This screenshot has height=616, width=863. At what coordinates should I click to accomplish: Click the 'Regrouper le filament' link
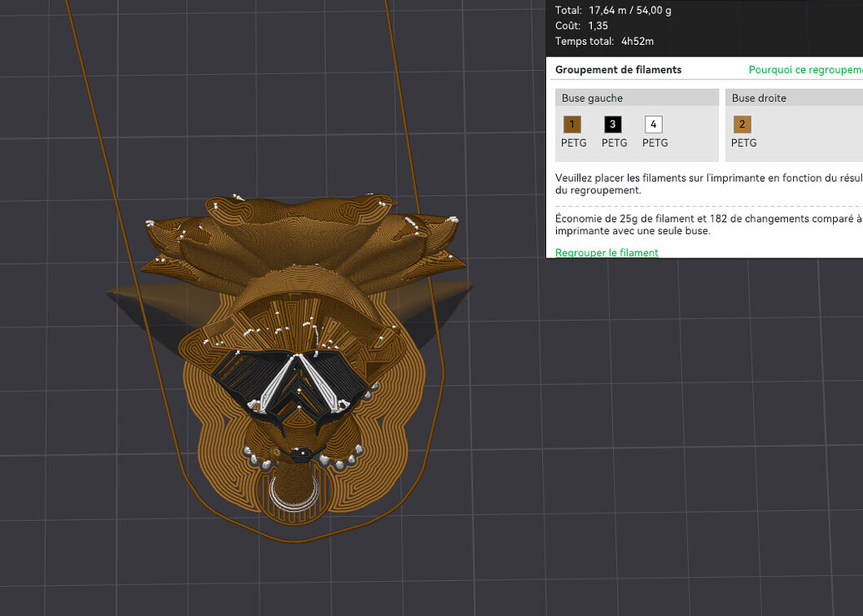click(606, 253)
